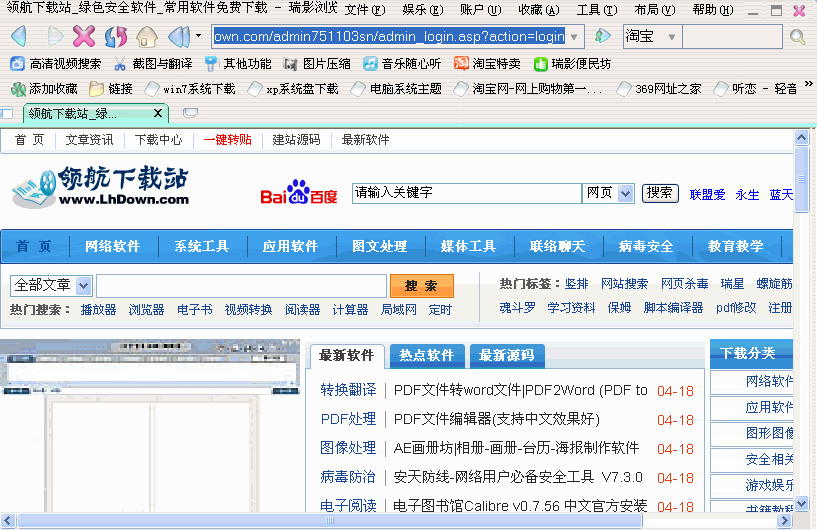Click the toolbar search input field
This screenshot has height=530, width=817.
(732, 36)
